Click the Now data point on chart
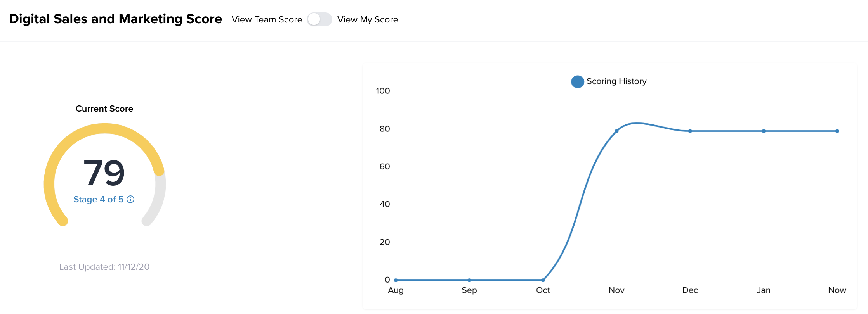 click(837, 131)
